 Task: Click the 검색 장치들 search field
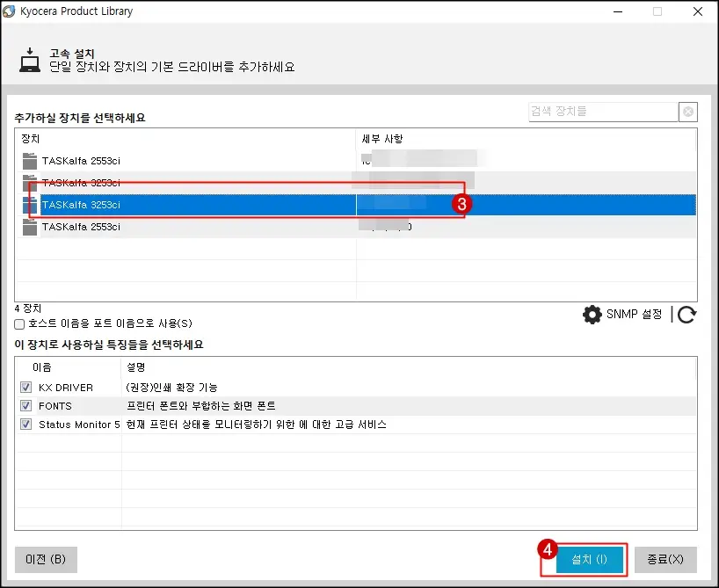coord(602,111)
